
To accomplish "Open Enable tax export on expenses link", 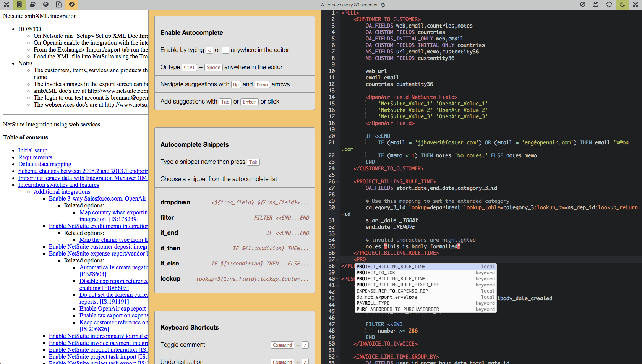I will coord(114,315).
